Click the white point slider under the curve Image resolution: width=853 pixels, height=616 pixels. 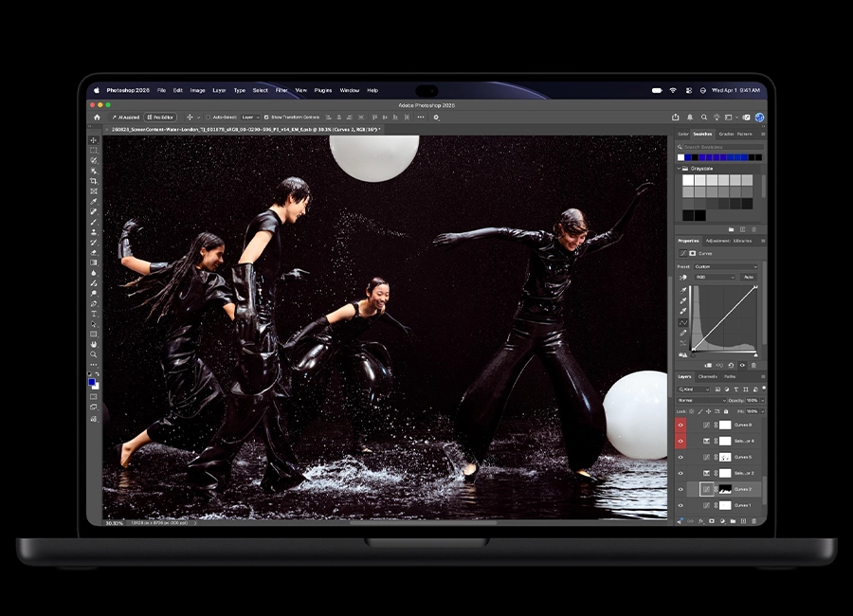(x=755, y=355)
